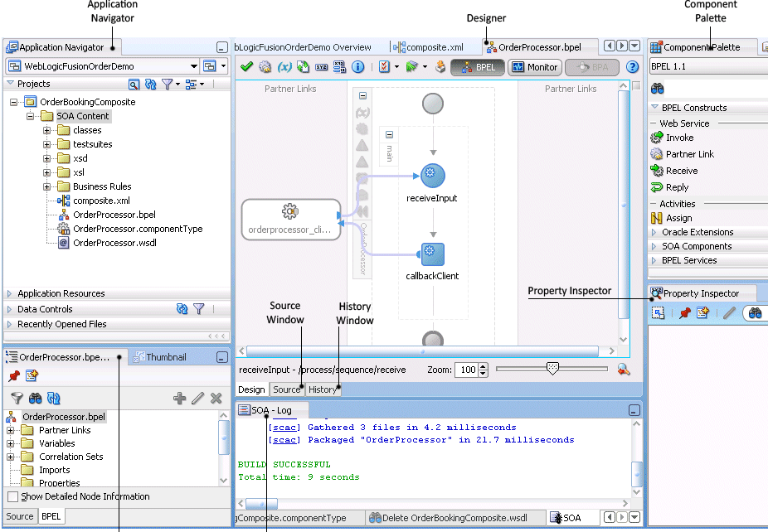Viewport: 768px width, 532px height.
Task: Toggle Show Detailed Node Information checkbox
Action: tap(13, 496)
